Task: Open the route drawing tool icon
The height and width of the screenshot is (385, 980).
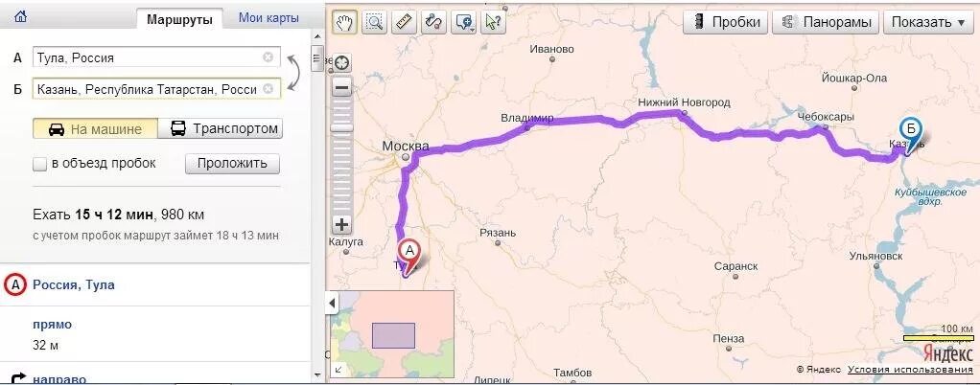Action: click(433, 22)
